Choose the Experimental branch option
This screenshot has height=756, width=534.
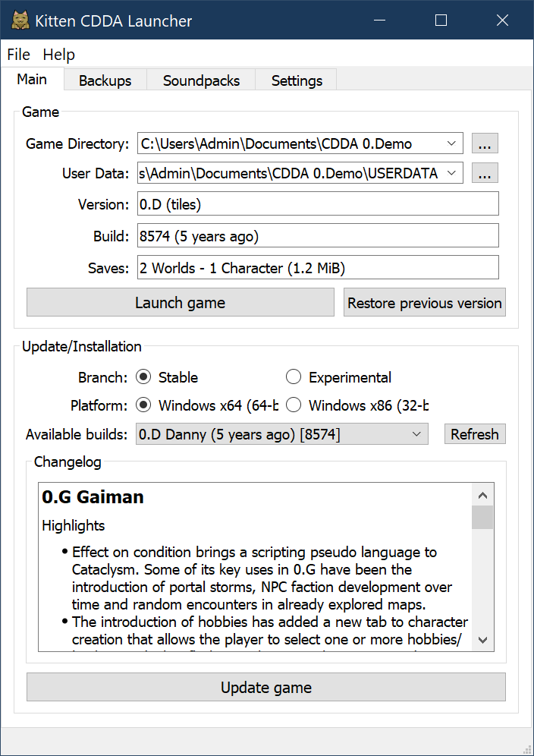[294, 377]
